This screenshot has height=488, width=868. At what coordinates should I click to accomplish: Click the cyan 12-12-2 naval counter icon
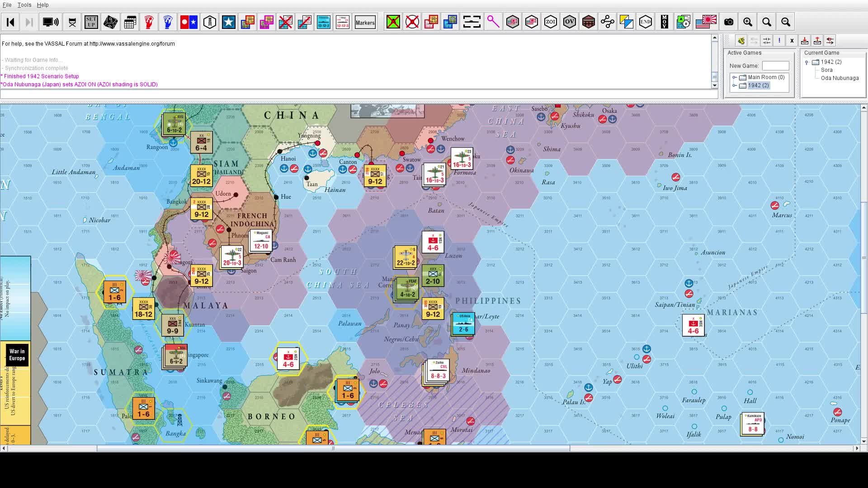324,22
